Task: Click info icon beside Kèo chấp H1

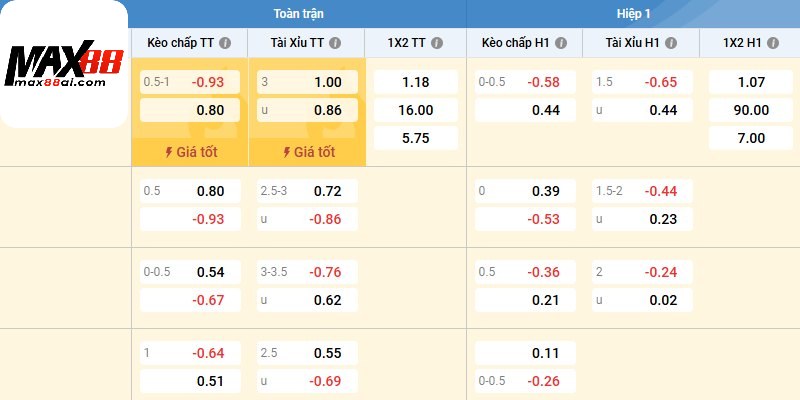Action: (561, 44)
